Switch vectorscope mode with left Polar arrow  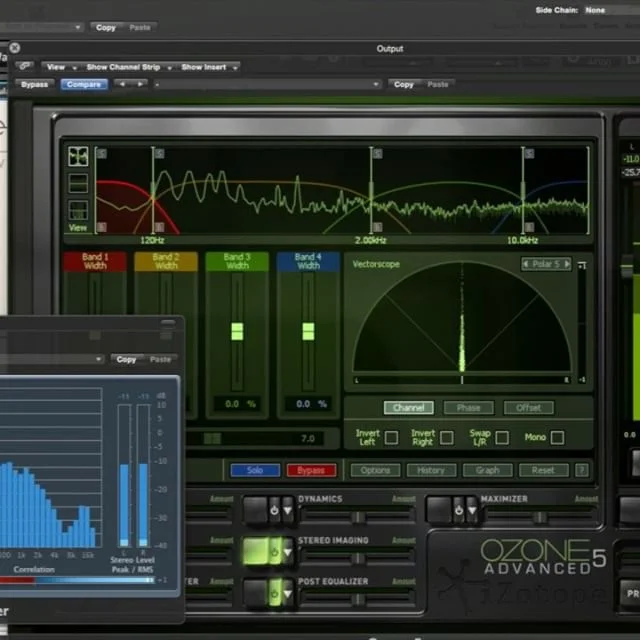pyautogui.click(x=526, y=264)
